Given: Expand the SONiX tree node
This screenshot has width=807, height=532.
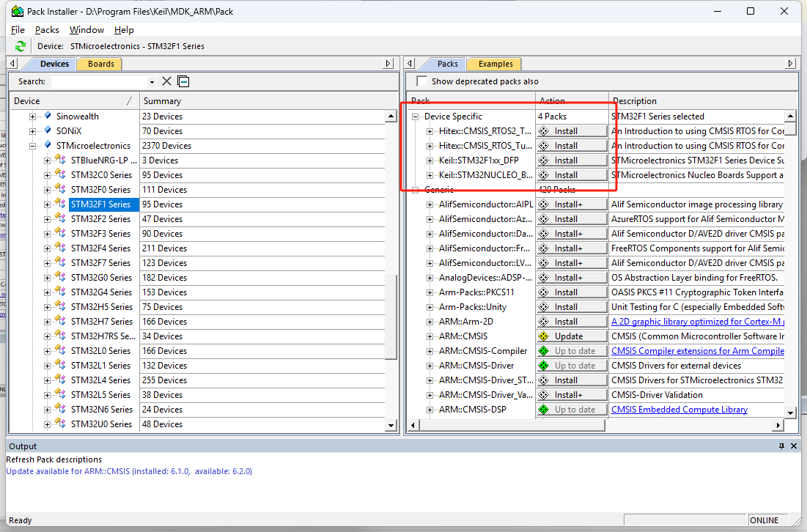Looking at the screenshot, I should click(32, 130).
